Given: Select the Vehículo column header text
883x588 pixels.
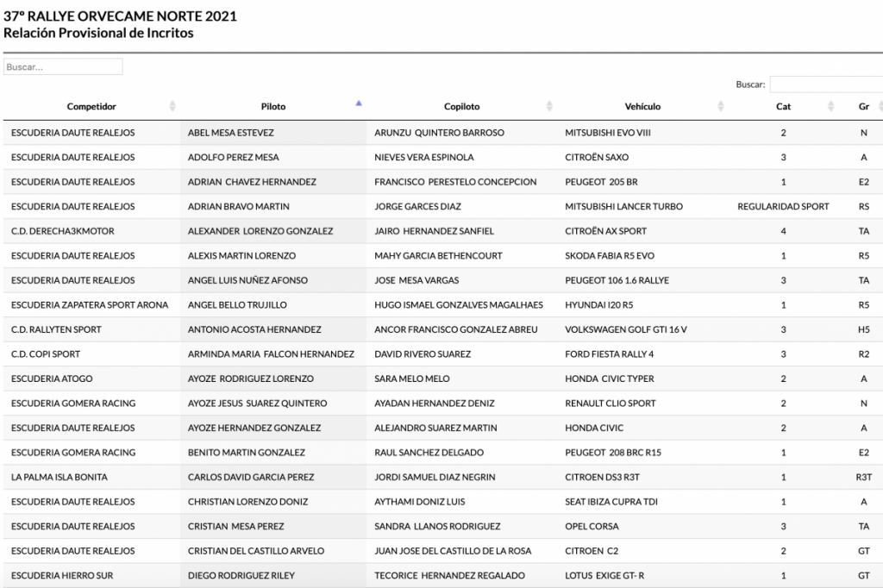Looking at the screenshot, I should click(642, 107).
